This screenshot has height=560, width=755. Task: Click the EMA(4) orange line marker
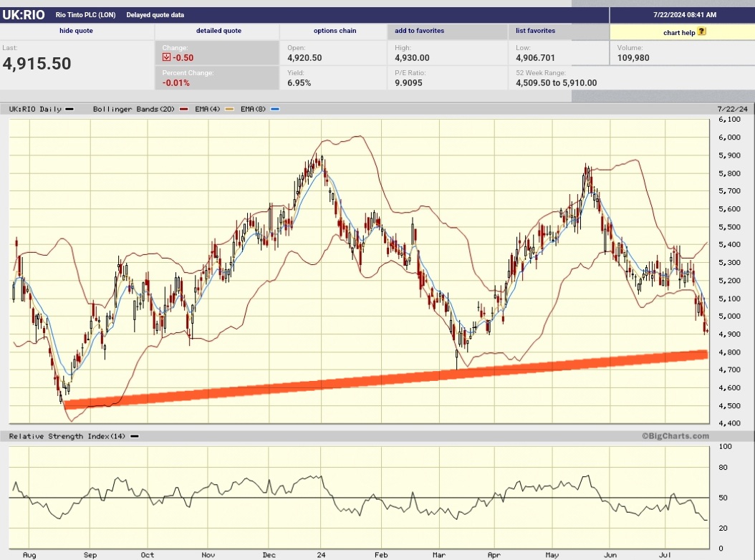tap(229, 109)
